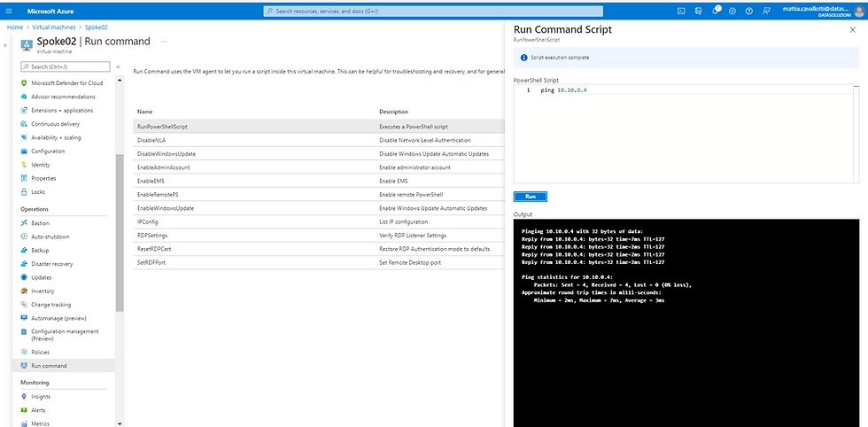The height and width of the screenshot is (427, 868).
Task: Click the sidebar scroll down arrow
Action: [x=120, y=423]
